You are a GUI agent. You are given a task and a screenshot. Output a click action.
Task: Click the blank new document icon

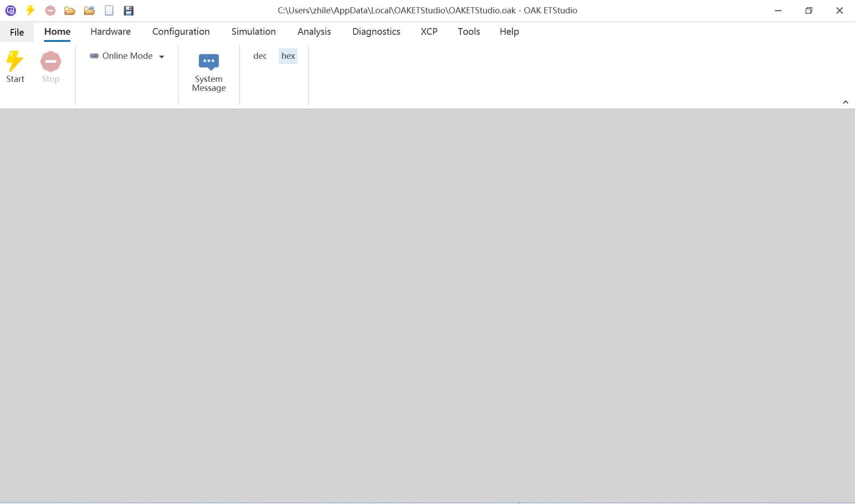[x=109, y=10]
